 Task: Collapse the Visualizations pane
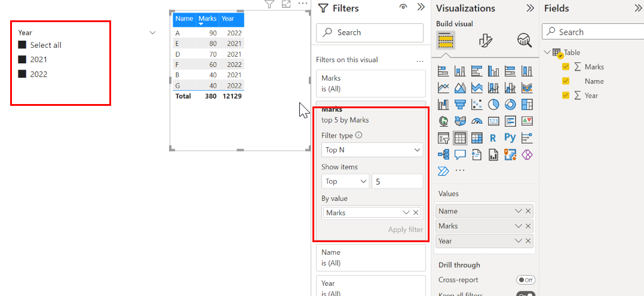[530, 8]
